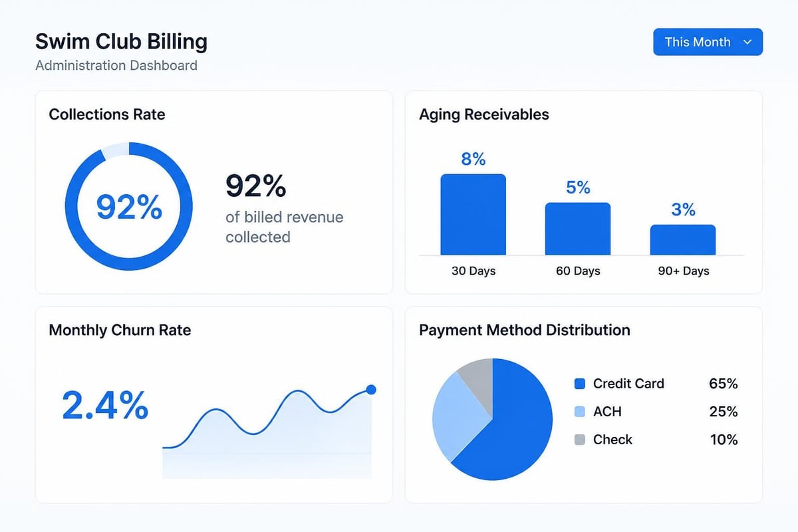
Task: Click the Collections Rate card heading
Action: point(107,114)
